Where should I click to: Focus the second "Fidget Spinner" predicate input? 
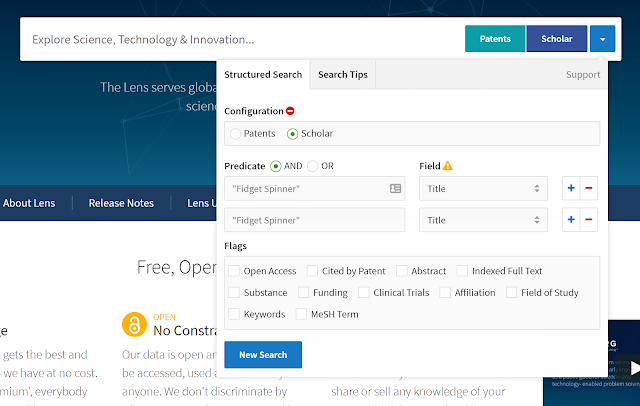tap(315, 220)
